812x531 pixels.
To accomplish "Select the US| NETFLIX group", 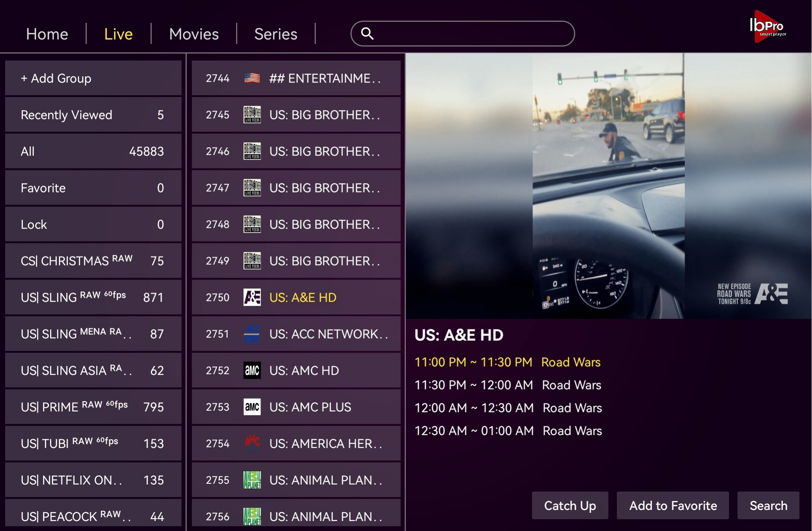I will tap(93, 480).
